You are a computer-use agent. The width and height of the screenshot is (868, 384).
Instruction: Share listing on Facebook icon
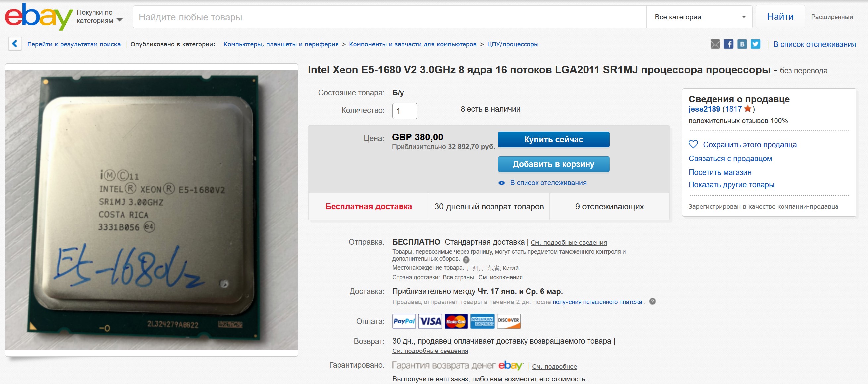(728, 44)
